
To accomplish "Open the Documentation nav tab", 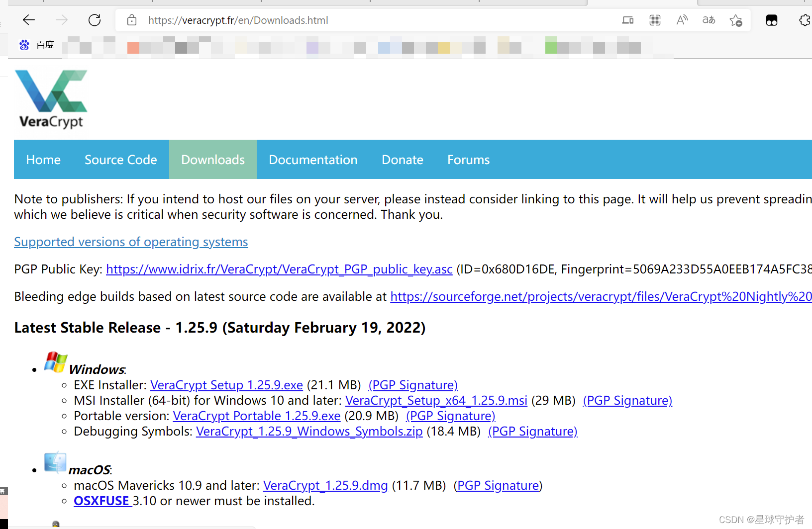I will (x=313, y=160).
